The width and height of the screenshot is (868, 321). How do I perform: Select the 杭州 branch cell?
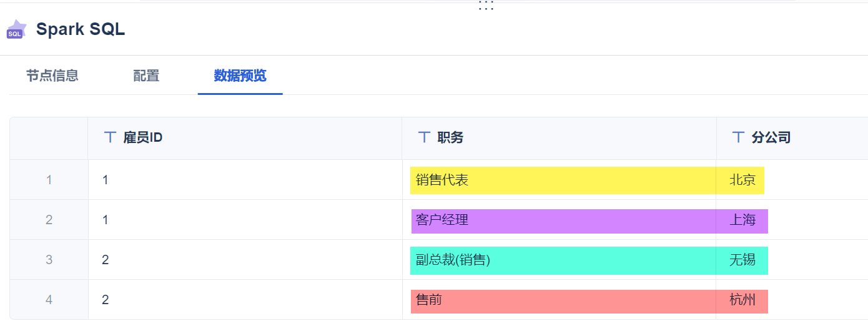click(x=742, y=300)
